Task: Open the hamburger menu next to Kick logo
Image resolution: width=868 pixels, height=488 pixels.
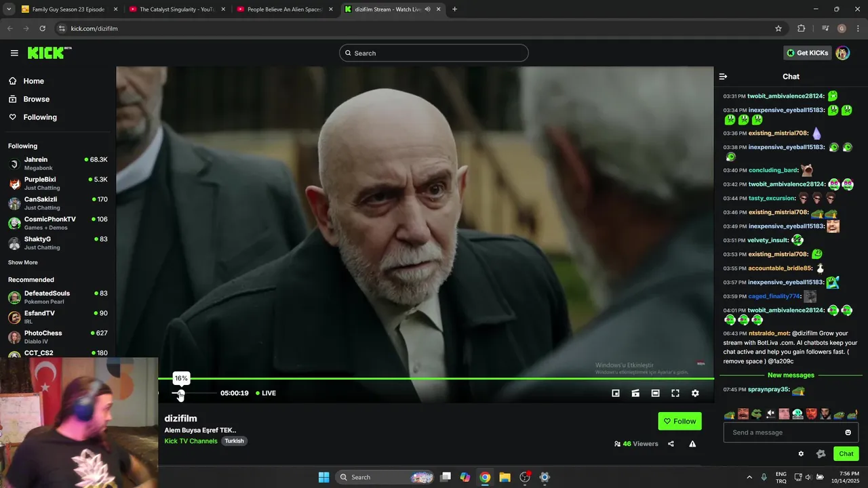Action: point(14,53)
